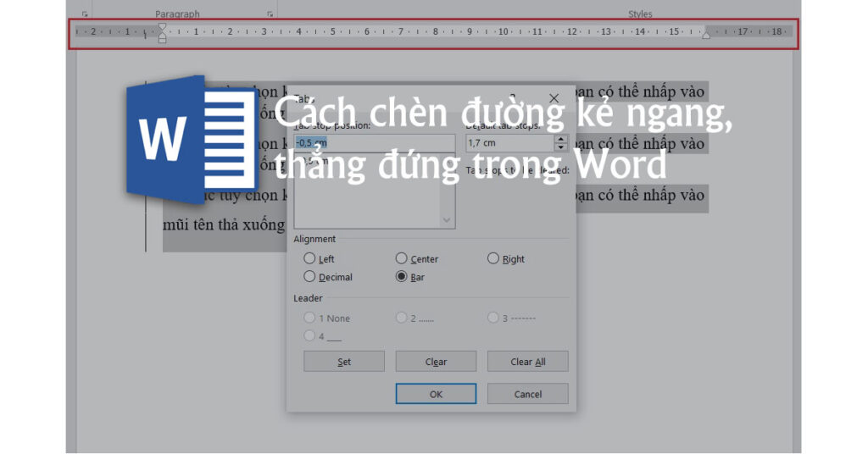868x454 pixels.
Task: Select the Bar alignment radio button
Action: 402,277
